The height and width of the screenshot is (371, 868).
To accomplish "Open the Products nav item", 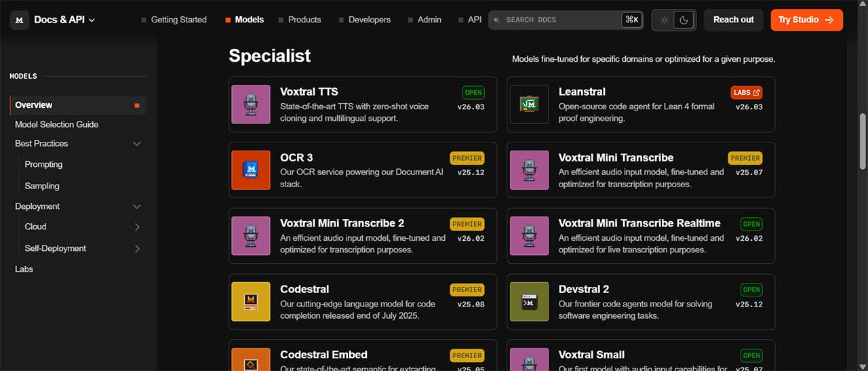I will coord(299,20).
